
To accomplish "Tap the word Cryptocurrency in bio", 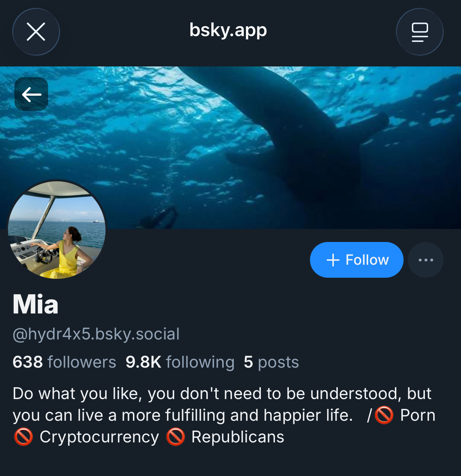I will coord(99,437).
